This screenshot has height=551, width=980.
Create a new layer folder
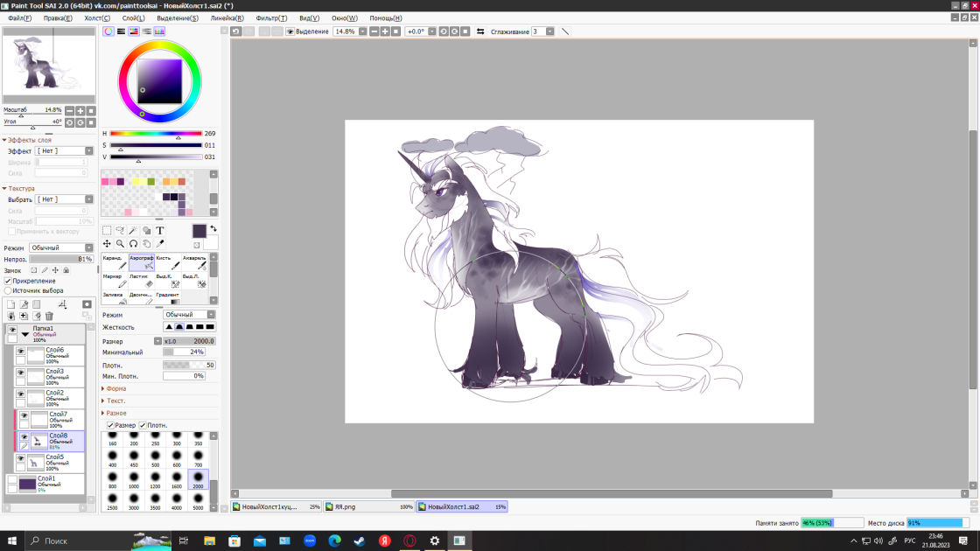coord(36,304)
